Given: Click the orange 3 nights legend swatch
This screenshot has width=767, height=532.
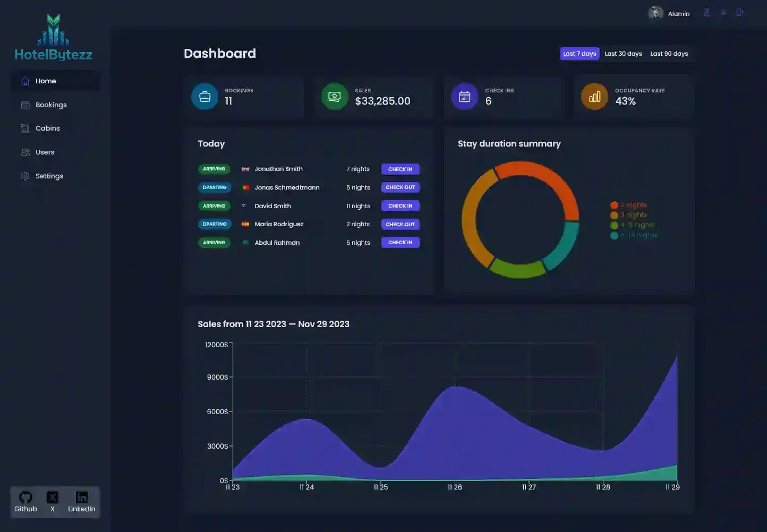Looking at the screenshot, I should (x=614, y=215).
